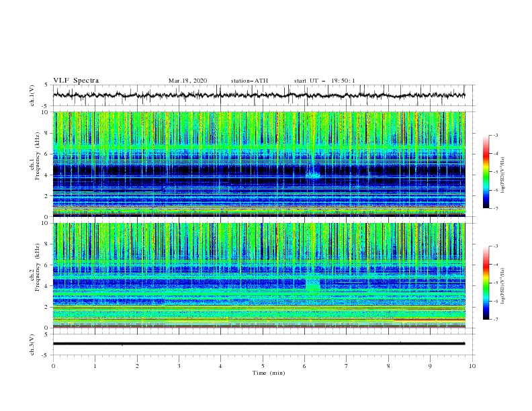Click the time axis tick label '3'
Viewport: 532px width, 411px height.
[x=179, y=366]
